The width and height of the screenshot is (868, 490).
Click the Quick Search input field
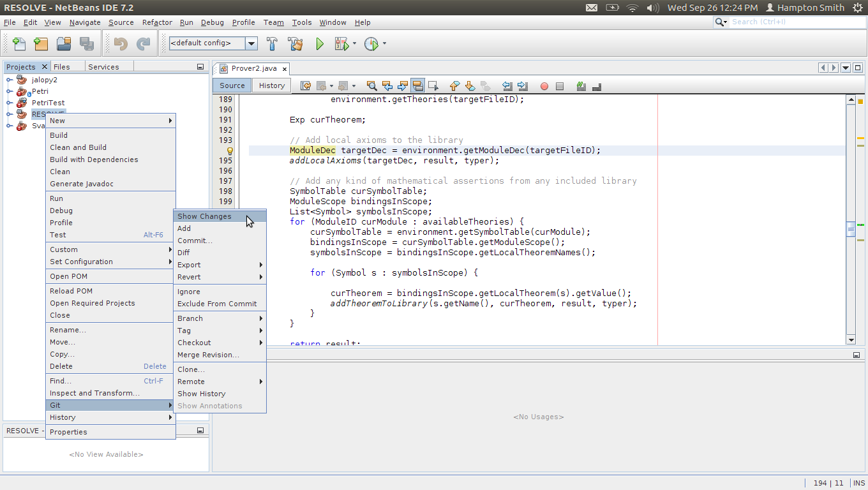[x=796, y=22]
